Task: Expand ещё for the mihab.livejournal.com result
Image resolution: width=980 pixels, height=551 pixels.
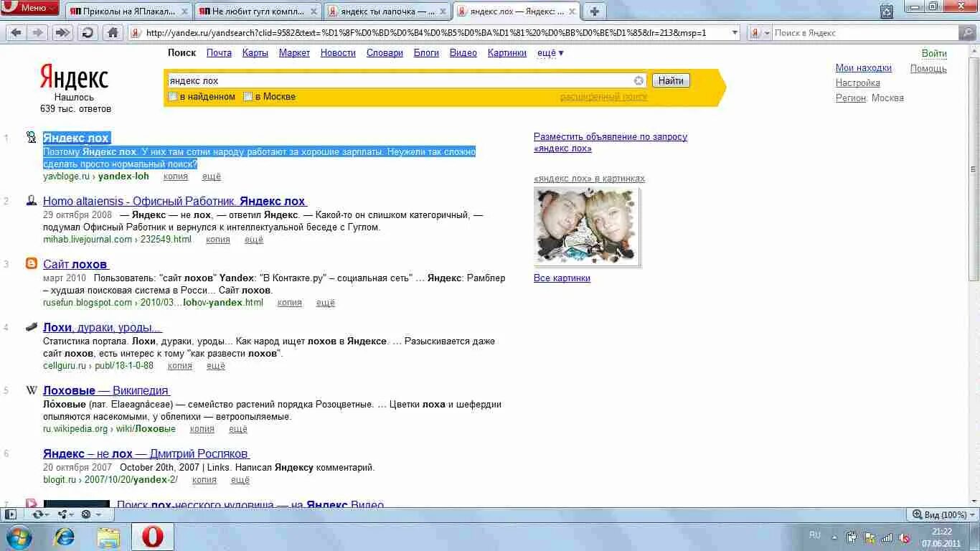Action: point(254,240)
